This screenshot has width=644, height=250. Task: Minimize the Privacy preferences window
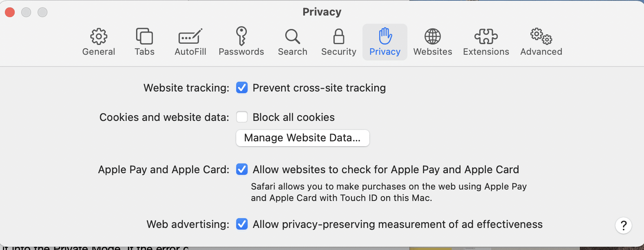pos(26,12)
